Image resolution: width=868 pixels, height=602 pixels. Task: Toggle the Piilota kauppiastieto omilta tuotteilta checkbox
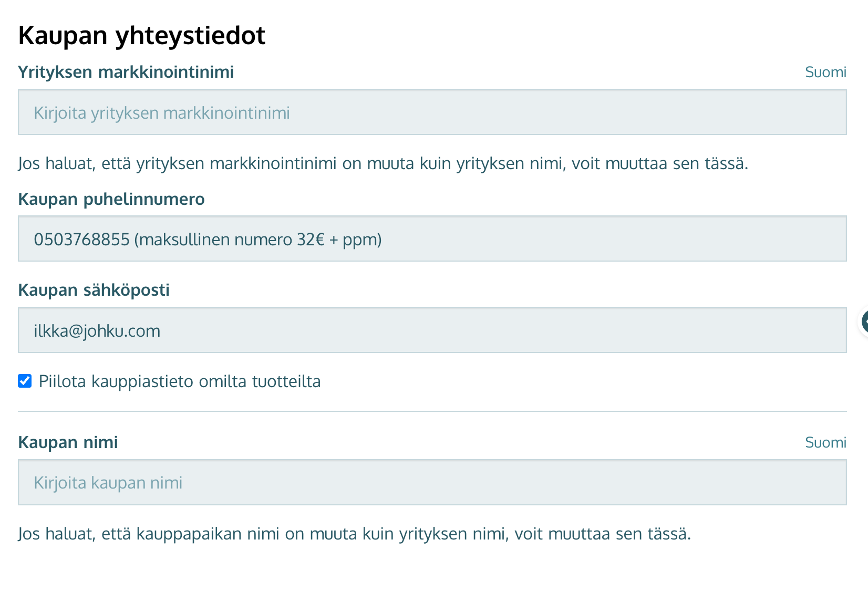(25, 381)
